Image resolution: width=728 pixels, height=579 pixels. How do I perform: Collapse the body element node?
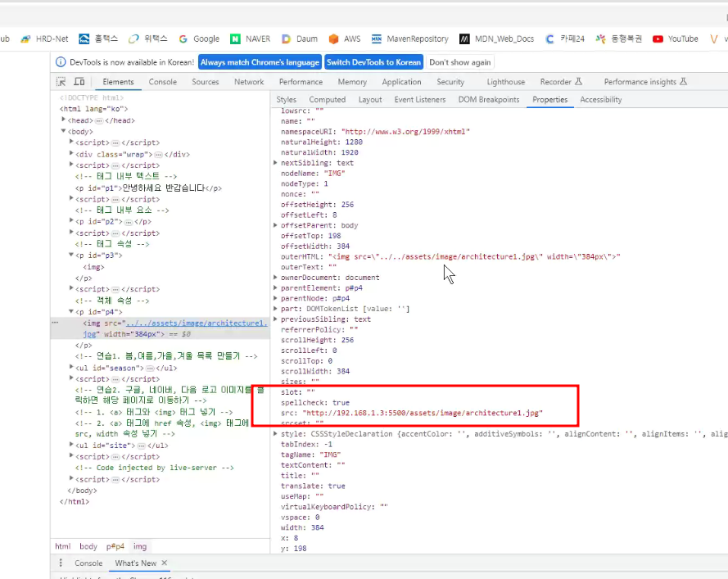[64, 131]
